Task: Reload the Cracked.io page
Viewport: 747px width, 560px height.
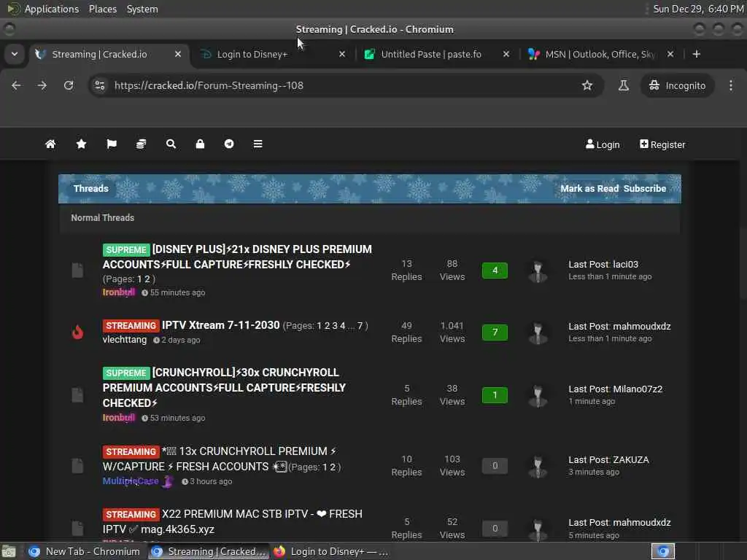Action: 69,85
